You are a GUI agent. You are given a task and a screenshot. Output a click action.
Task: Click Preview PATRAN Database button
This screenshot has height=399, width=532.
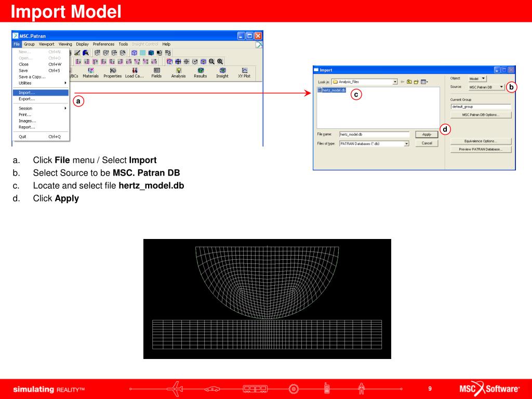(x=481, y=149)
